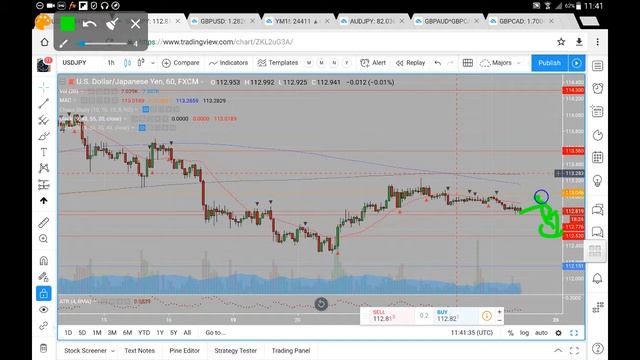Screen dimensions: 640x360
Task: Open the Indicators dialog
Action: pyautogui.click(x=228, y=63)
